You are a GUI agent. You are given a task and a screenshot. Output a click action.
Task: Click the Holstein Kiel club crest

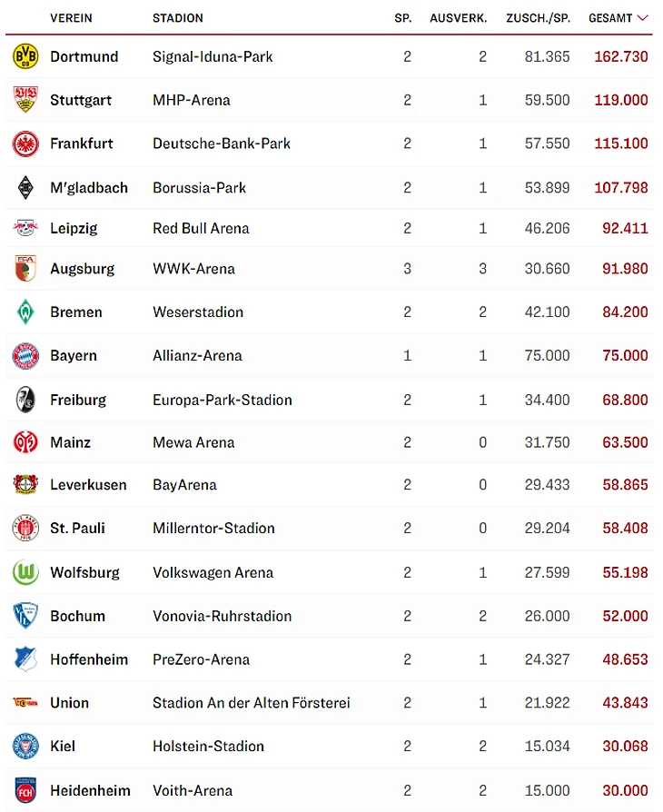pyautogui.click(x=25, y=747)
